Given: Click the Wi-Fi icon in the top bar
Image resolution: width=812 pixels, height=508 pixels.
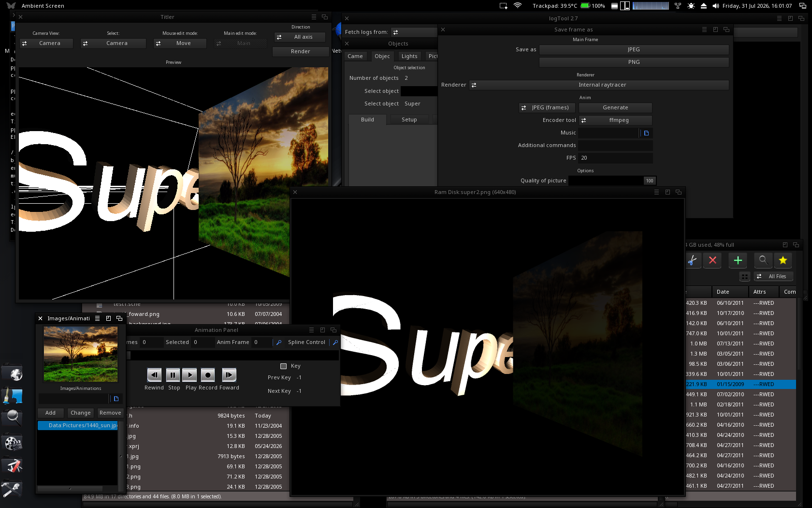Looking at the screenshot, I should (518, 6).
